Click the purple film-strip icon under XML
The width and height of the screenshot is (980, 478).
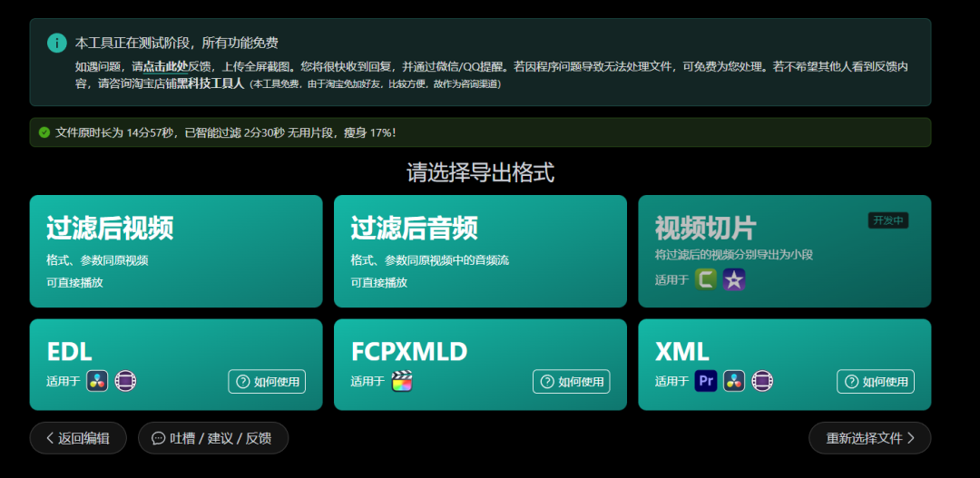762,381
